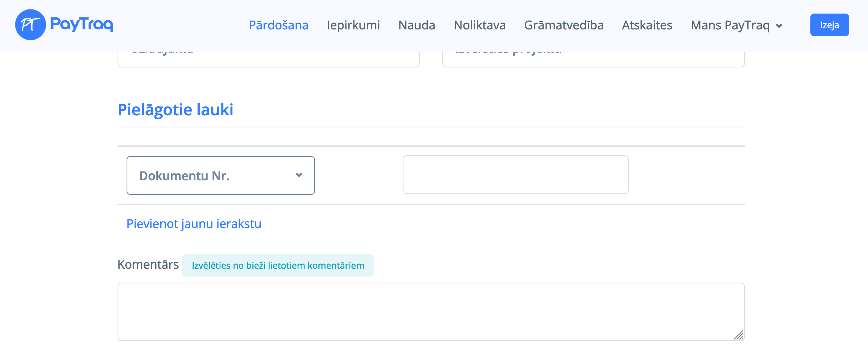
Task: Click the Pielāgotie lauki heading
Action: pyautogui.click(x=175, y=110)
